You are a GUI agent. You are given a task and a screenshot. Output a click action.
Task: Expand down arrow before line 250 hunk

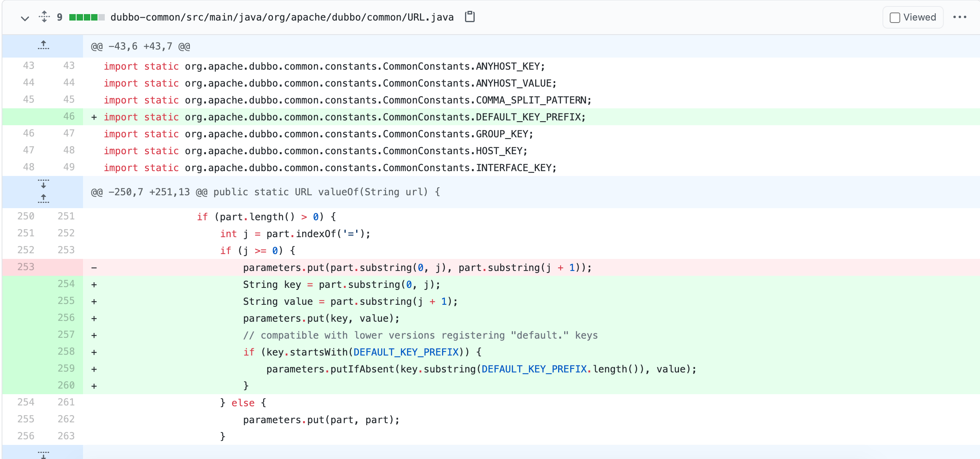43,184
